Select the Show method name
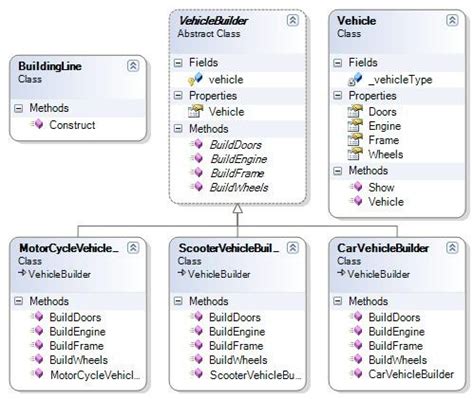474x399 pixels. point(381,187)
